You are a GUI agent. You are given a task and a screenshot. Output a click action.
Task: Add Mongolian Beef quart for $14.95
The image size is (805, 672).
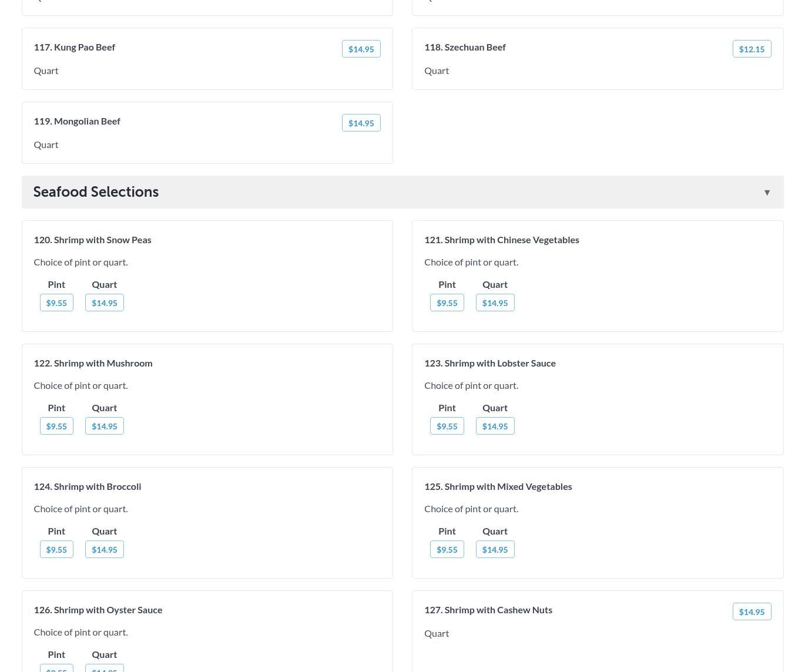click(x=361, y=123)
